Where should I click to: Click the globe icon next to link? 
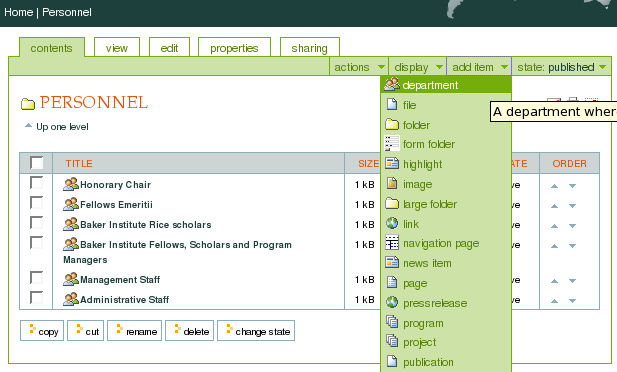tap(392, 223)
